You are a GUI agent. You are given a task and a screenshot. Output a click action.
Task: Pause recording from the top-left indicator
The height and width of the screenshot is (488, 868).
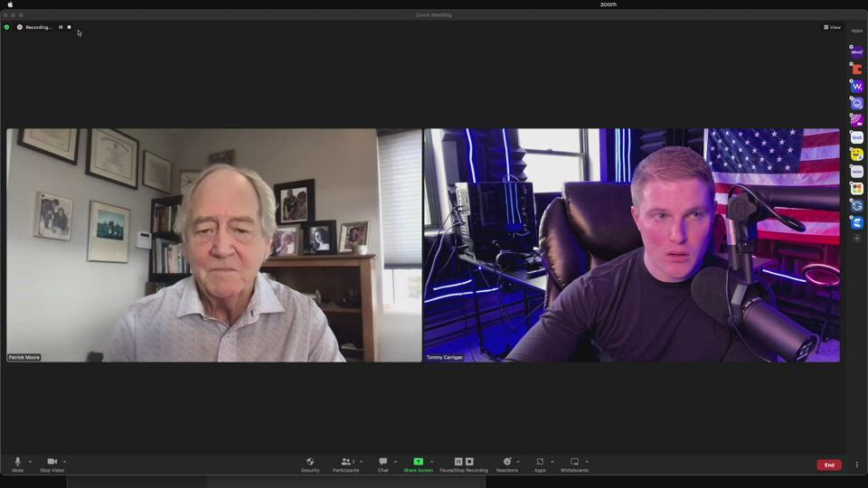click(x=61, y=27)
